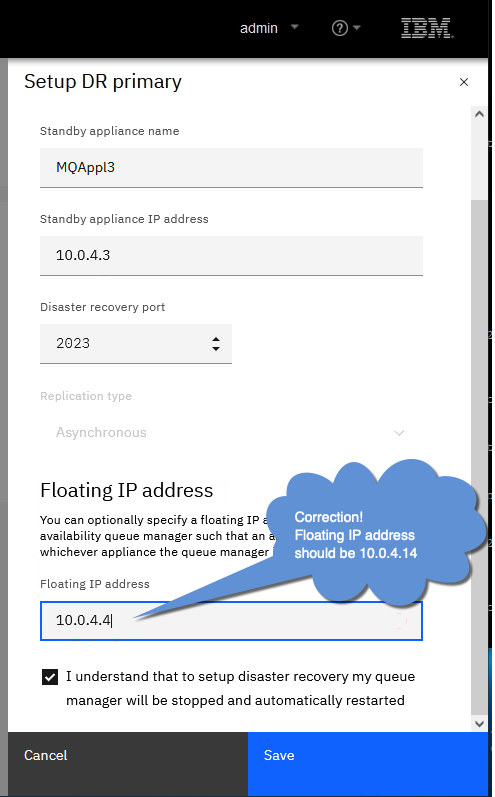Toggle the queue manager restart acknowledgement checkbox

coord(50,677)
